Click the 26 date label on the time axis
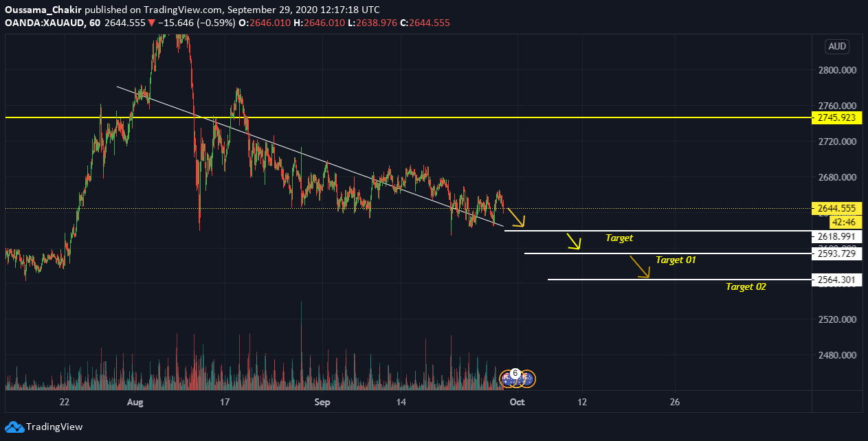Image resolution: width=868 pixels, height=441 pixels. pos(675,403)
